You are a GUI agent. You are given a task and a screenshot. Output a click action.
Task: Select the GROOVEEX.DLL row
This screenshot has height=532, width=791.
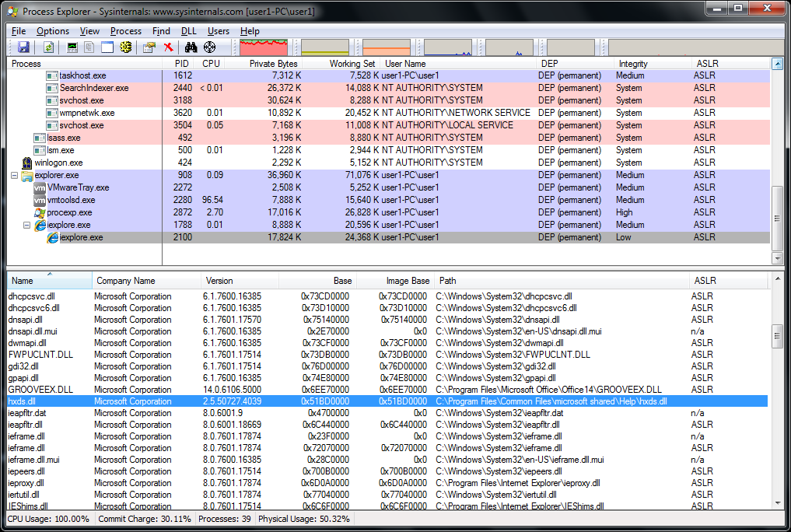tap(387, 390)
